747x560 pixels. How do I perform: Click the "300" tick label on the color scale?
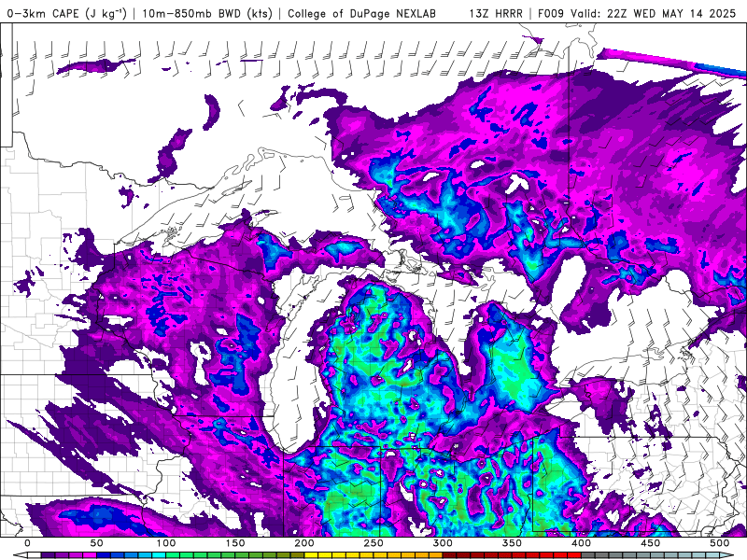pos(443,543)
